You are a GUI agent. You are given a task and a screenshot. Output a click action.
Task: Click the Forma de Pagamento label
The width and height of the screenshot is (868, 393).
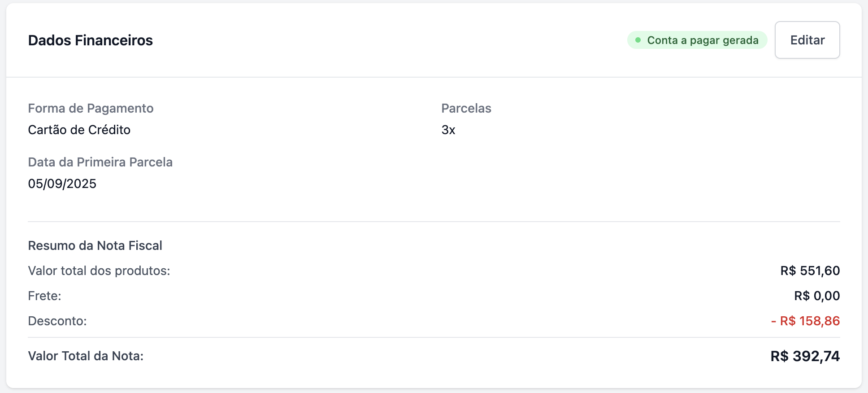pyautogui.click(x=91, y=108)
